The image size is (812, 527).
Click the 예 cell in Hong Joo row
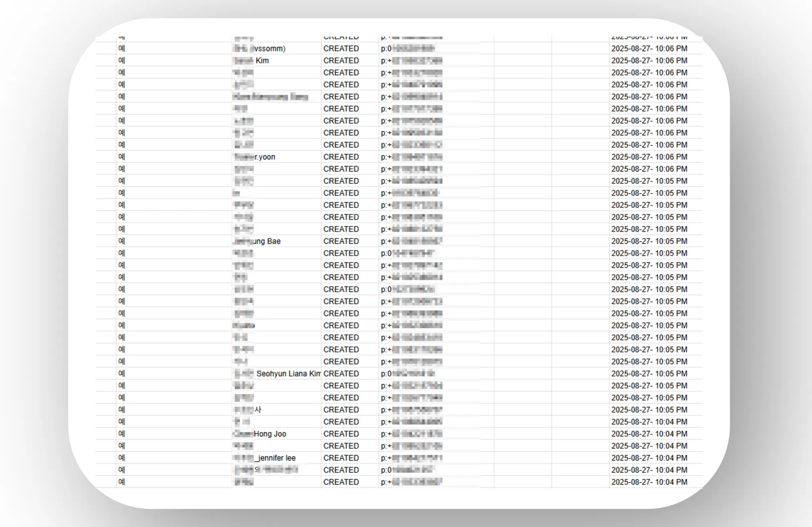pos(121,434)
